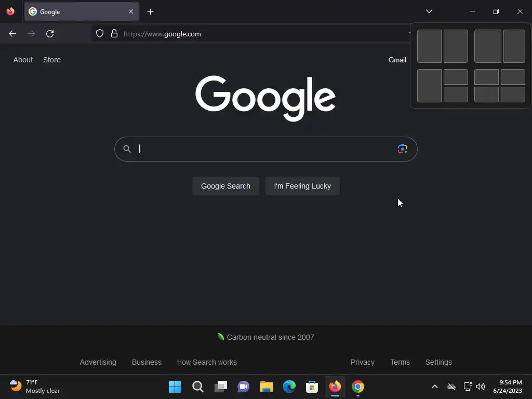
Task: Open taskbar Search
Action: [x=198, y=387]
